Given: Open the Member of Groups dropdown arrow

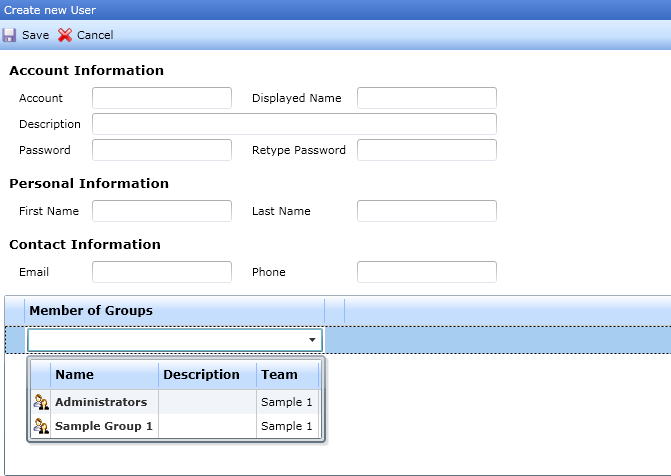Looking at the screenshot, I should 312,340.
